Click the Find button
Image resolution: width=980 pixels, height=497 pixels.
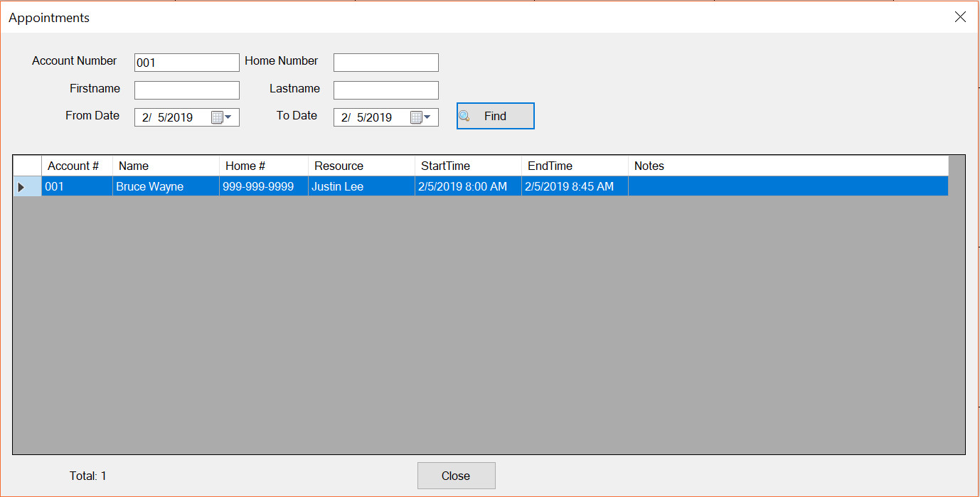click(495, 116)
